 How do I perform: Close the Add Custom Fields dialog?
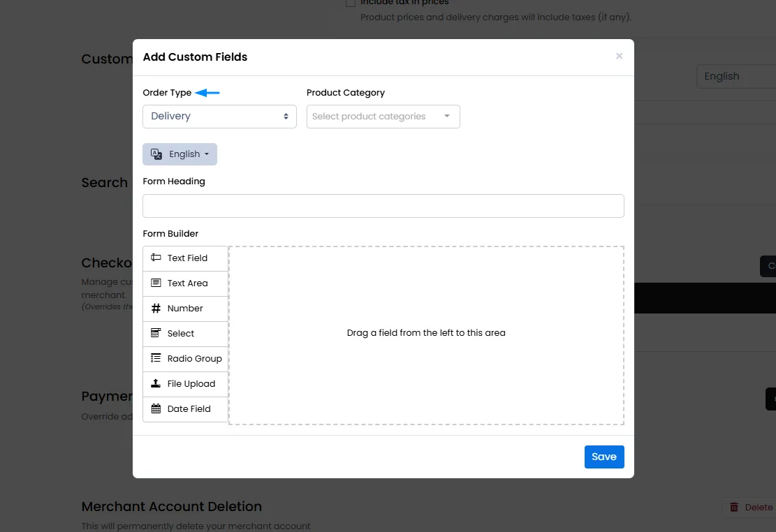pyautogui.click(x=619, y=56)
